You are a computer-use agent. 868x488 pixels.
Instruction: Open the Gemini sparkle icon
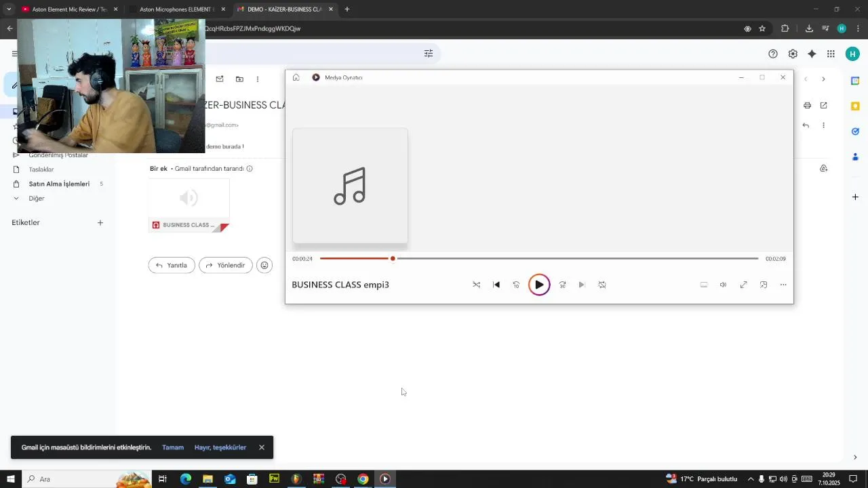812,54
